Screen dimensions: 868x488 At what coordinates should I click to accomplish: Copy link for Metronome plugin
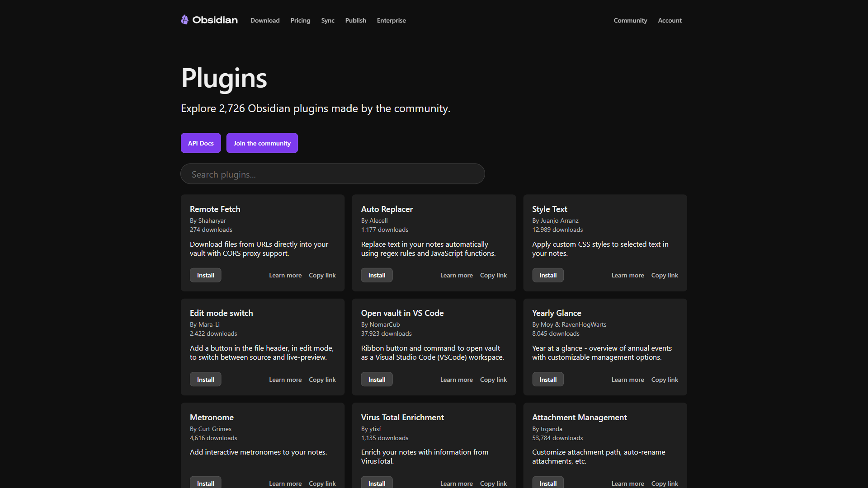coord(322,483)
